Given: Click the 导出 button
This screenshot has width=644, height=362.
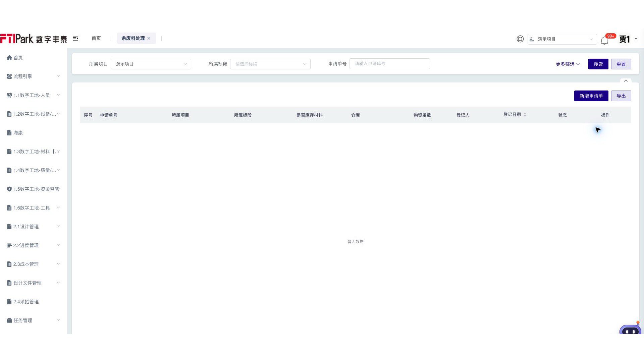Looking at the screenshot, I should click(x=621, y=96).
